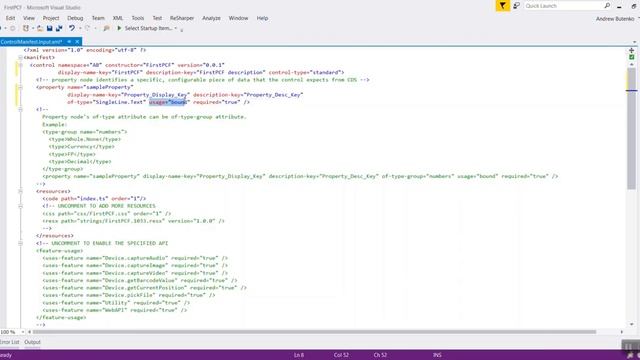The image size is (640, 360).
Task: Open the Test menu
Action: tap(157, 18)
